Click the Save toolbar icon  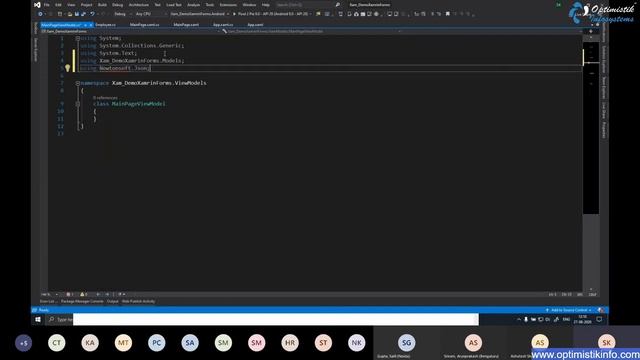[76, 14]
